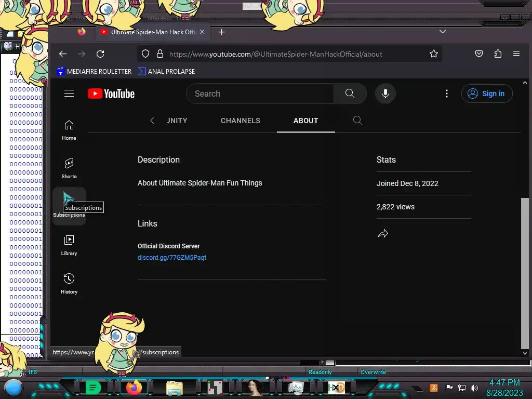Select the ABOUT tab
This screenshot has height=399, width=532.
[x=305, y=121]
